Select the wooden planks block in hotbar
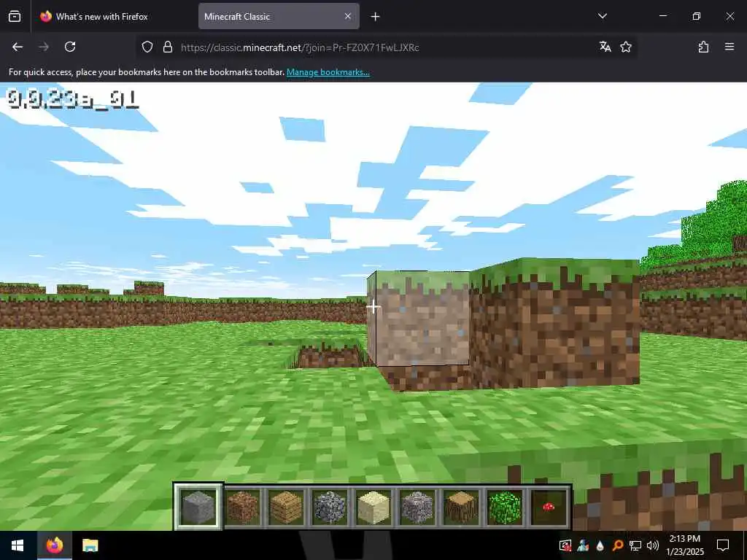This screenshot has height=560, width=747. click(x=286, y=507)
